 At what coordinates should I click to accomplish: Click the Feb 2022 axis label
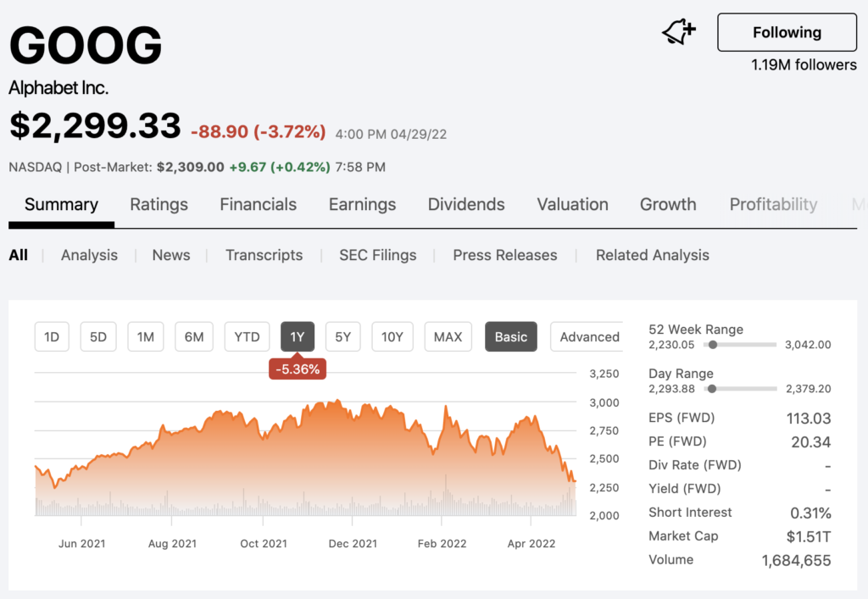442,544
